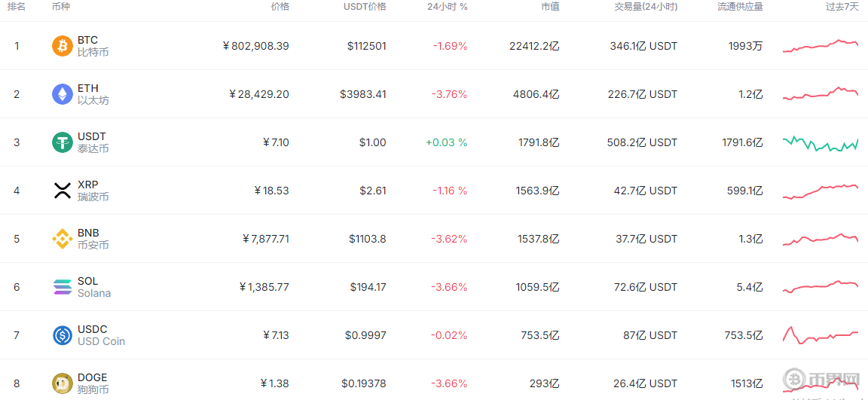Open the BTC 比特币 coin link

(x=93, y=46)
